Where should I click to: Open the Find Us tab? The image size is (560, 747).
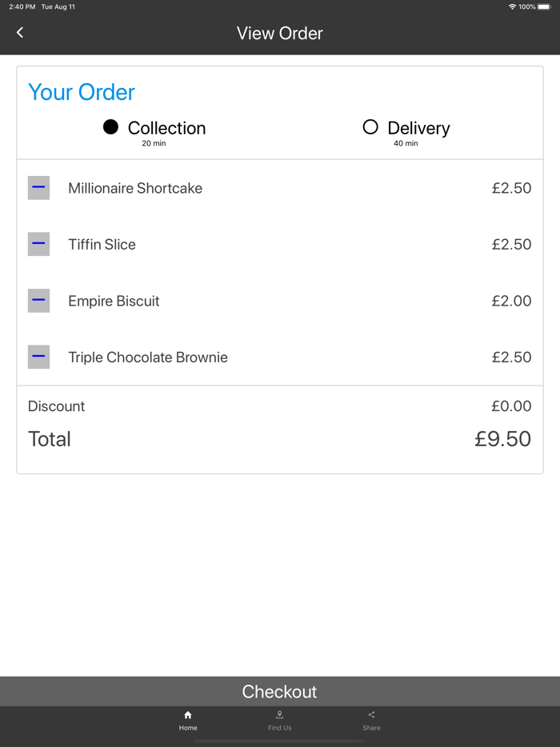(279, 728)
